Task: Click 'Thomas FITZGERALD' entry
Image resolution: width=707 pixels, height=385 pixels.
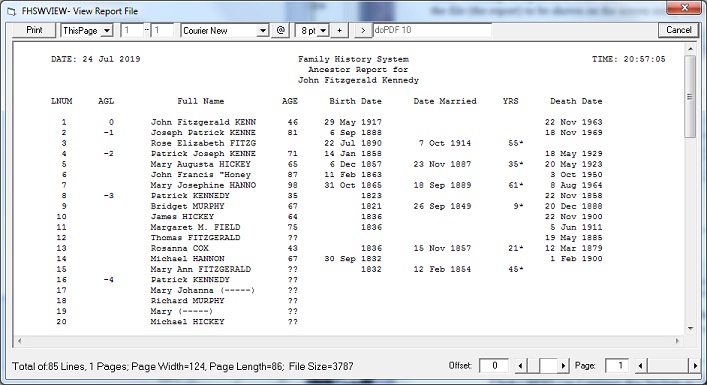Action: tap(195, 238)
